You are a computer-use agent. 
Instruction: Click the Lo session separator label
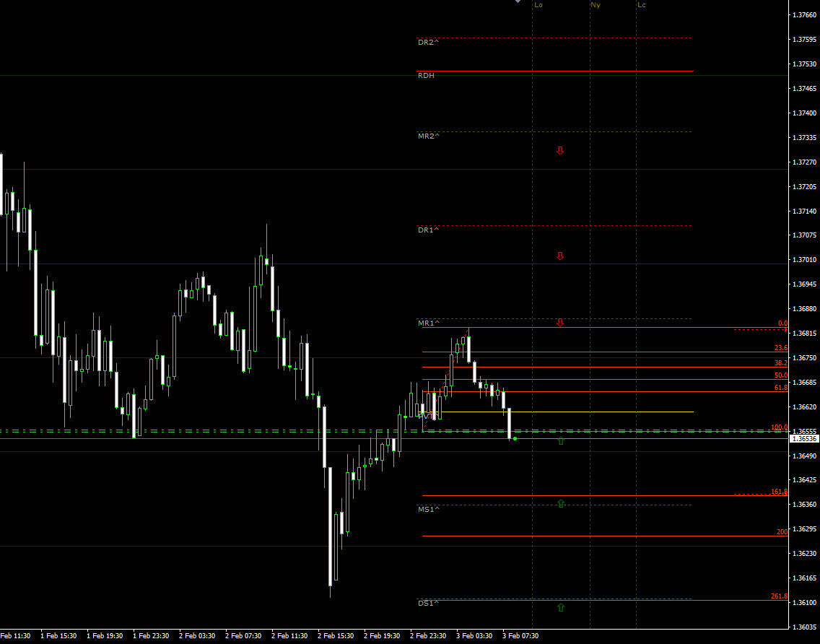coord(539,5)
